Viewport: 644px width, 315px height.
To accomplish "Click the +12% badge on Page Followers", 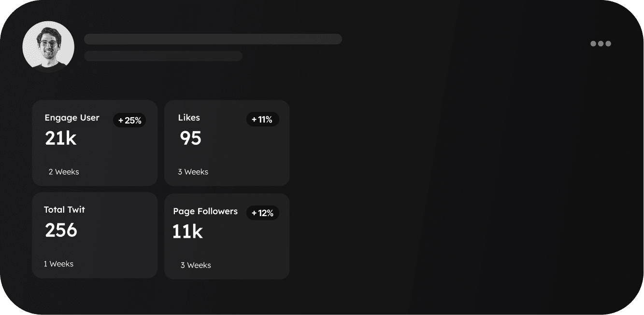I will coord(263,213).
